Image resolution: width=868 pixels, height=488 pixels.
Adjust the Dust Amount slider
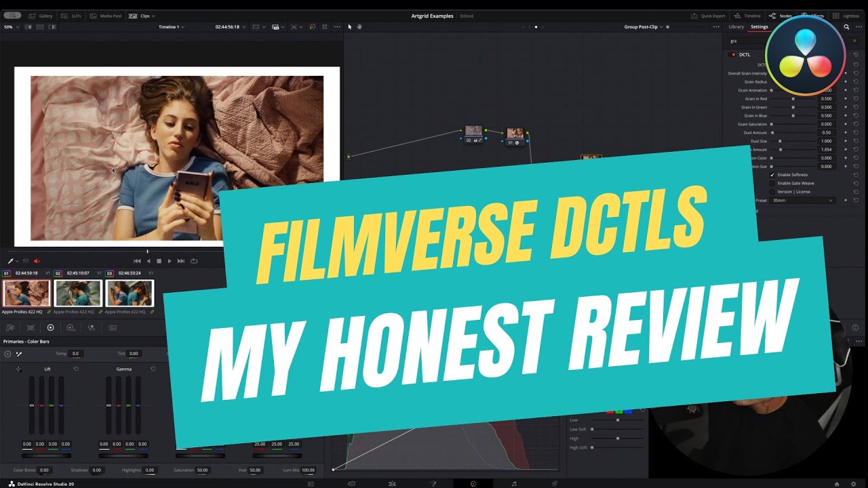click(x=793, y=133)
